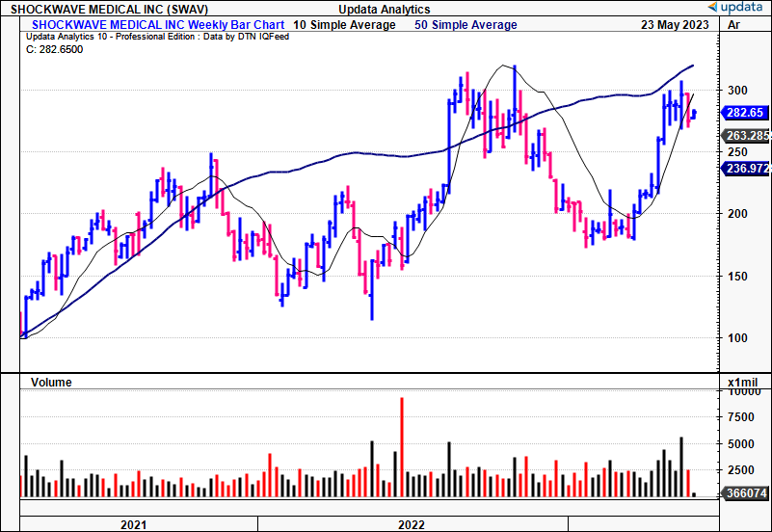Image resolution: width=772 pixels, height=532 pixels.
Task: Click the 2021 time axis label
Action: tap(133, 524)
